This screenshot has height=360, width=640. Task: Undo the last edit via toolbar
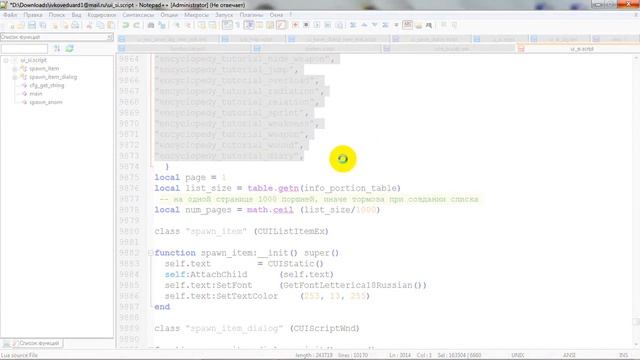point(126,25)
